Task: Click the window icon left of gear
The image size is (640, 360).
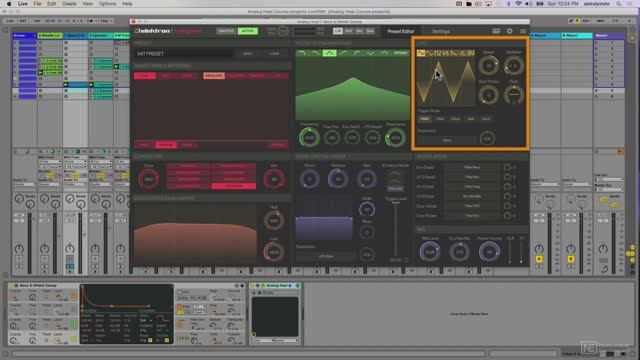Action: coord(496,31)
